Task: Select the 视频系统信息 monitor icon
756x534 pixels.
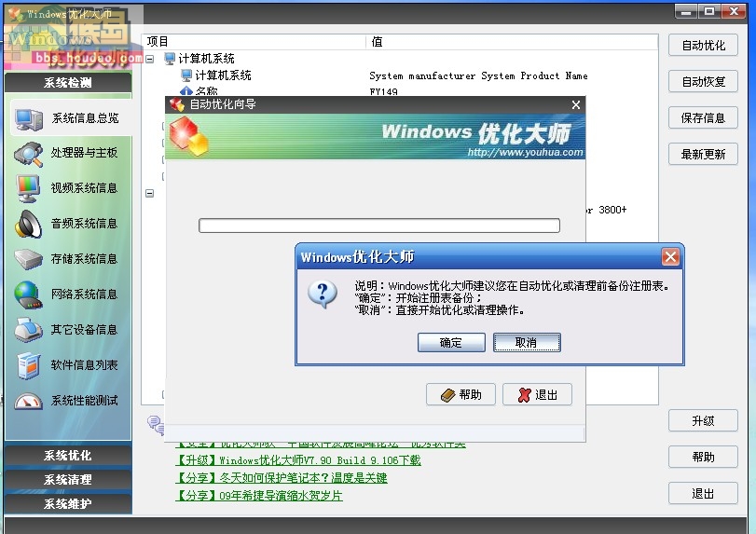Action: tap(28, 189)
